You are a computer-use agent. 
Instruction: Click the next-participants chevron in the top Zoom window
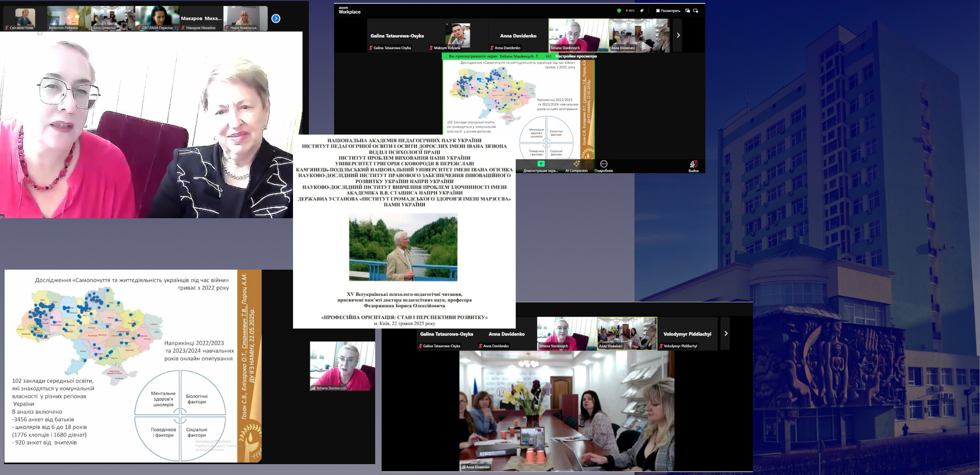coord(678,35)
